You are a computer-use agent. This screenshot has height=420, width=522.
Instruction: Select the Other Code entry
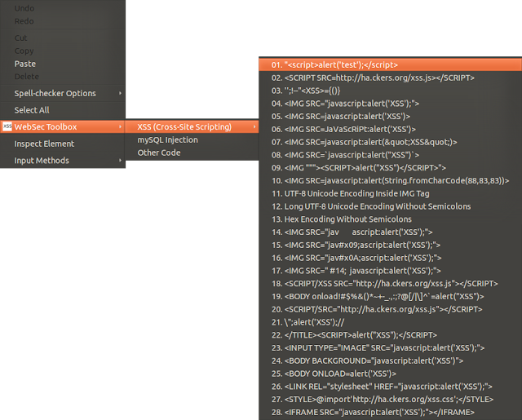click(192, 153)
